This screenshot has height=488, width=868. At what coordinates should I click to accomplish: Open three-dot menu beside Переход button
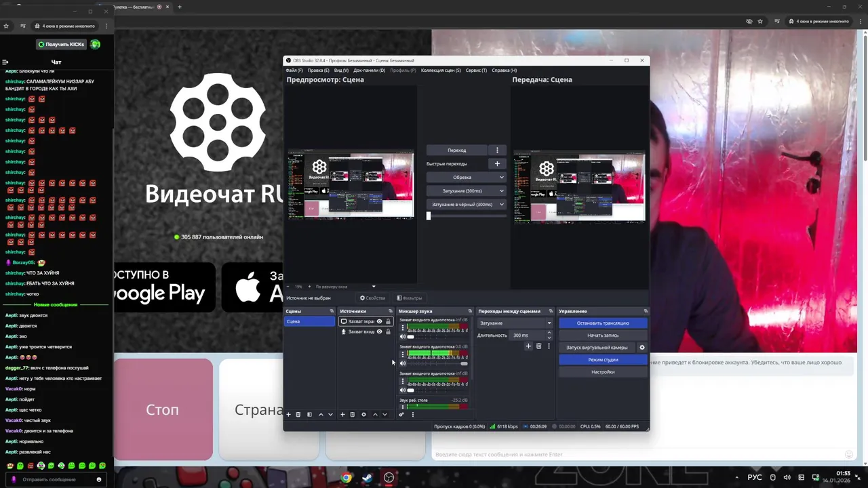click(497, 150)
